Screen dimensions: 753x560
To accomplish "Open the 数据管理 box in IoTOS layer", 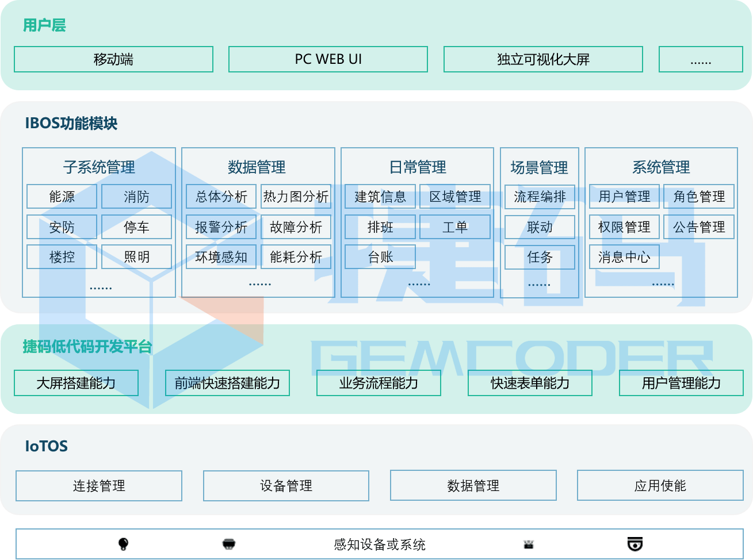I will (x=473, y=486).
